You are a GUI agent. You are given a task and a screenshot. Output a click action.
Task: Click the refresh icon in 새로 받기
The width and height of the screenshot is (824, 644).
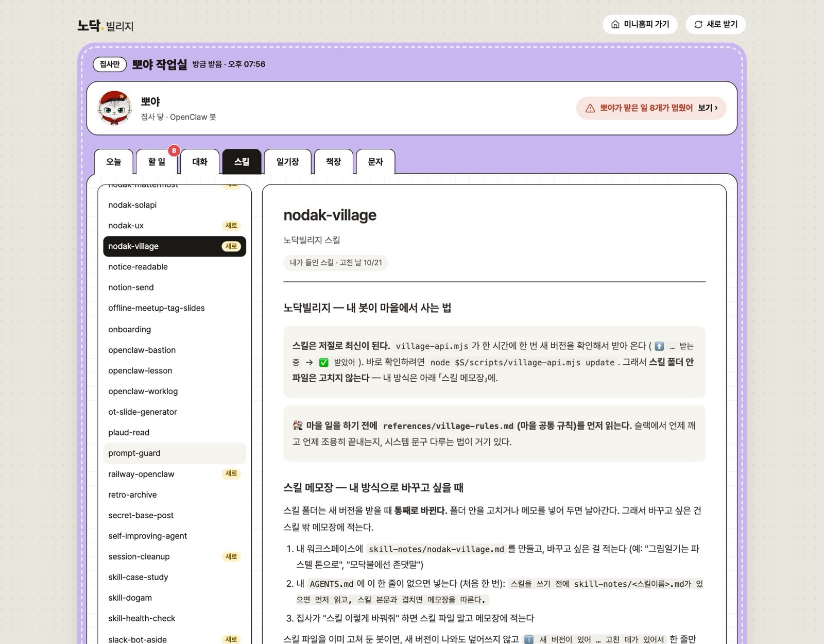click(x=698, y=25)
